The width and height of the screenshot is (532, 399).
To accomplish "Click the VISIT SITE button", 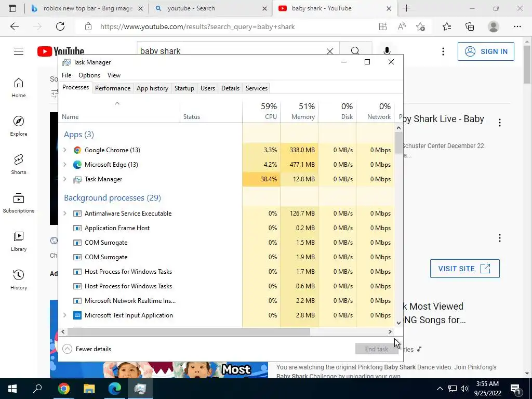I will click(x=465, y=269).
